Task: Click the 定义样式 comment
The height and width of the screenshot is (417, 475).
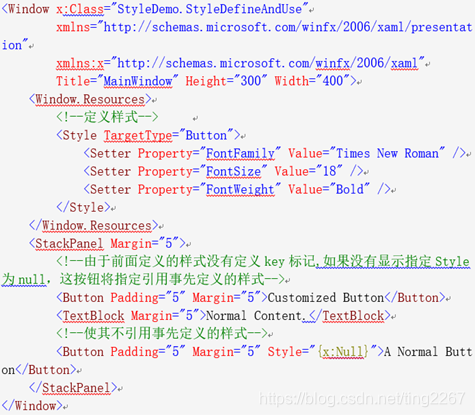Action: click(x=107, y=117)
